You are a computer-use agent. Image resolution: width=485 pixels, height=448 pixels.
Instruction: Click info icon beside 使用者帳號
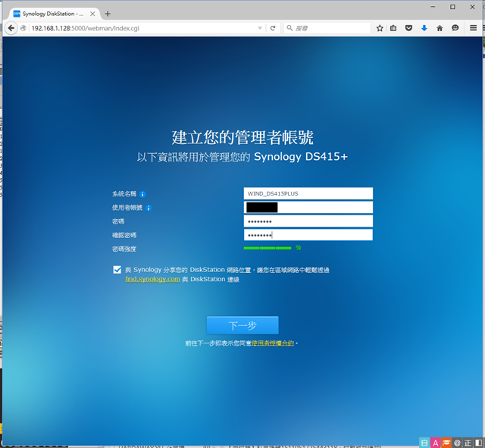point(149,208)
